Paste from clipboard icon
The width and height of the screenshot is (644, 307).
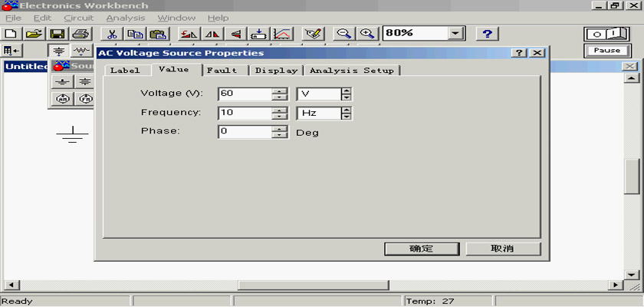coord(157,34)
